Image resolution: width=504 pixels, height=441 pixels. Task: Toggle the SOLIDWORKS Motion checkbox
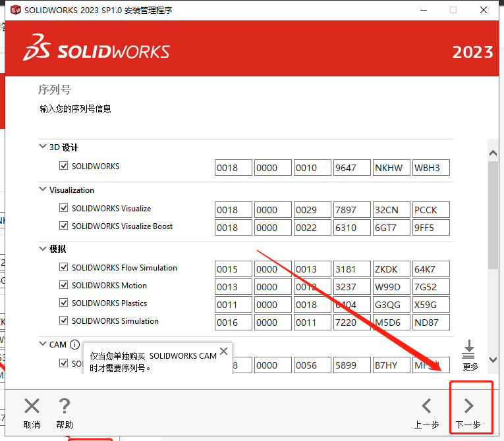[x=64, y=285]
